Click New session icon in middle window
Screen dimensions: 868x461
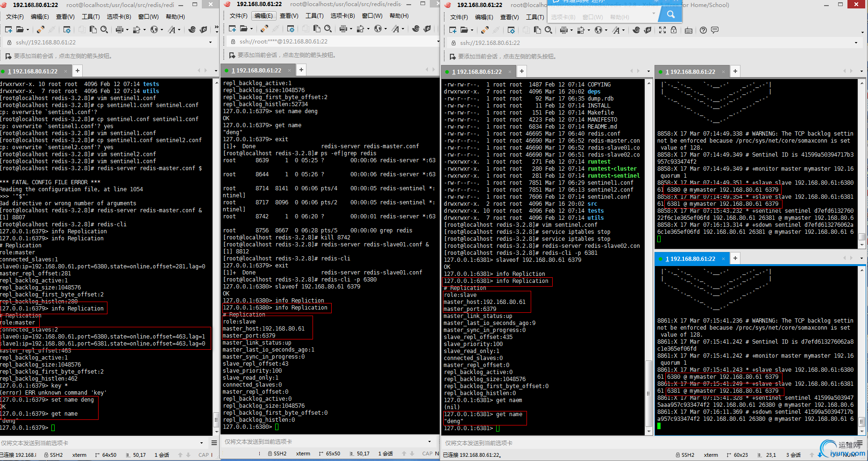[x=232, y=29]
